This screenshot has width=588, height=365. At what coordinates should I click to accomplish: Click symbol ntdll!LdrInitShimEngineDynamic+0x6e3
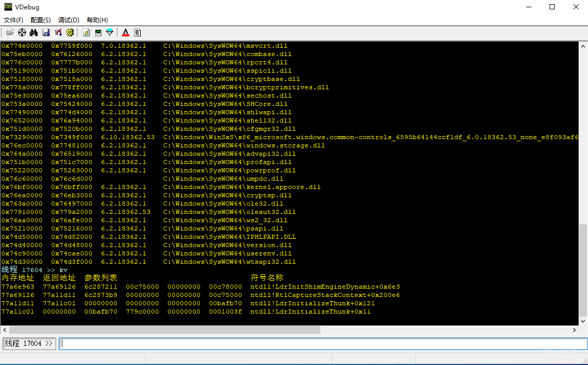tap(325, 287)
